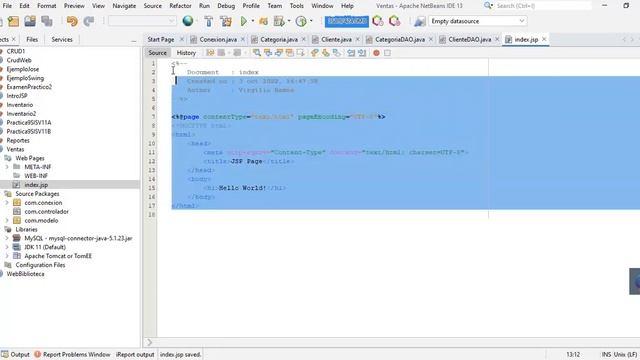Expand MySQL connector library node
This screenshot has width=640, height=360.
pyautogui.click(x=7, y=238)
